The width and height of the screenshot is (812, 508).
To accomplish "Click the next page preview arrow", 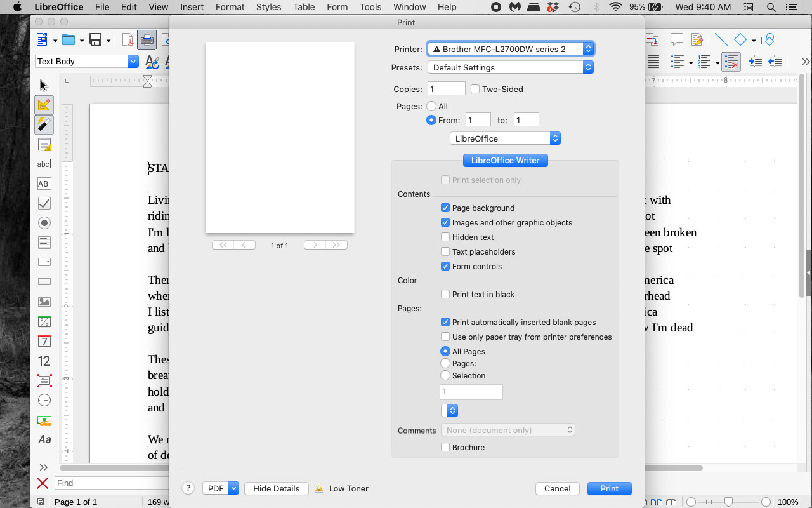I will tap(314, 244).
